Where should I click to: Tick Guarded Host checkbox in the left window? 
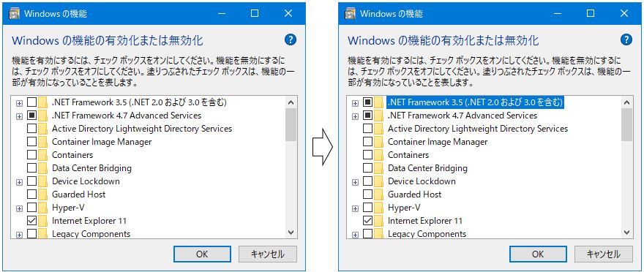pyautogui.click(x=31, y=194)
